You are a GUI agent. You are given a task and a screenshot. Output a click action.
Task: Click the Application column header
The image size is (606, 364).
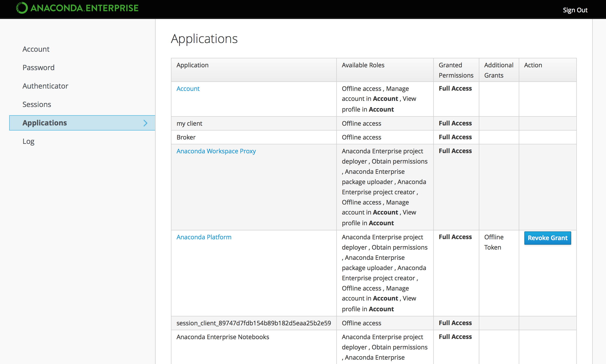click(192, 65)
